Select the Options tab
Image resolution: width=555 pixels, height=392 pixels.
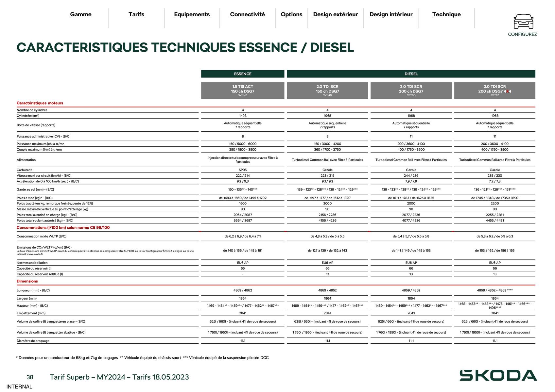click(x=291, y=14)
